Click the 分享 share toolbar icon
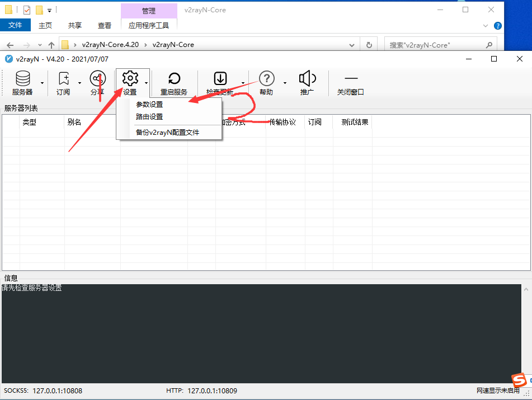Screen dimensions: 532x400 click(x=98, y=83)
